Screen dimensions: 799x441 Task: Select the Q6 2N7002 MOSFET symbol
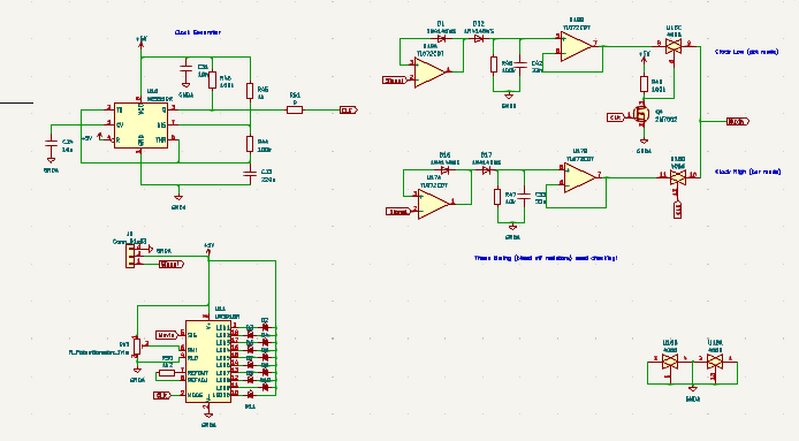click(x=643, y=116)
